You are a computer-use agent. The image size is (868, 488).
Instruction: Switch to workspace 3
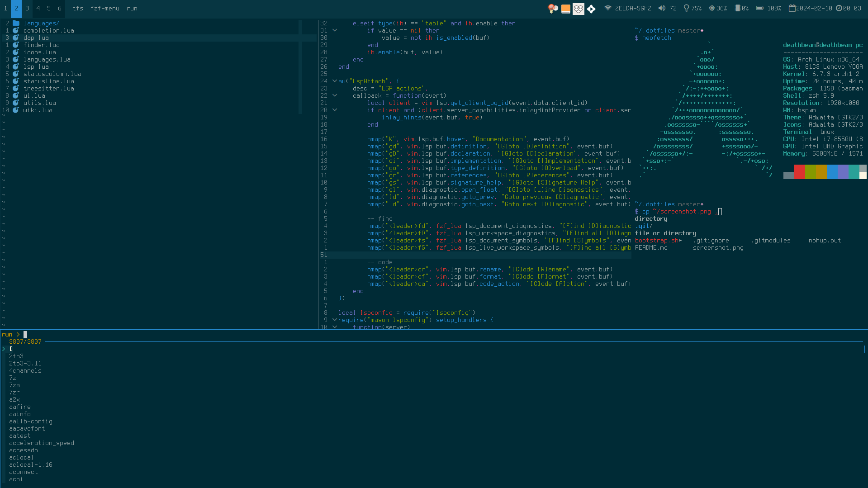coord(27,8)
